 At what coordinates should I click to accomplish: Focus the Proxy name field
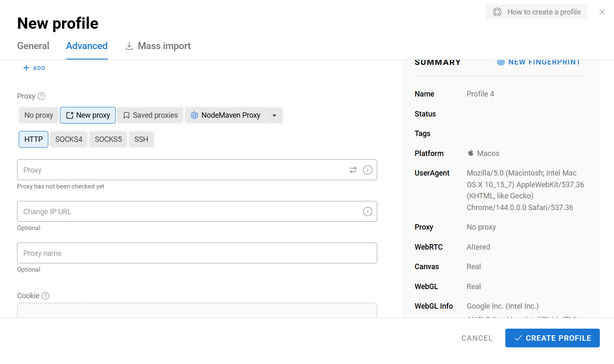[197, 253]
